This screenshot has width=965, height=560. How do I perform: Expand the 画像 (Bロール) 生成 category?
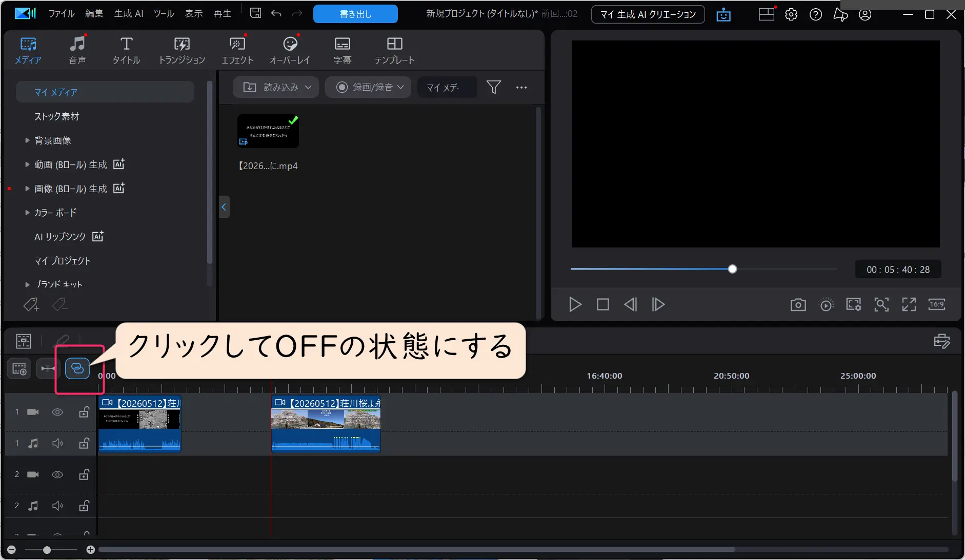point(27,189)
